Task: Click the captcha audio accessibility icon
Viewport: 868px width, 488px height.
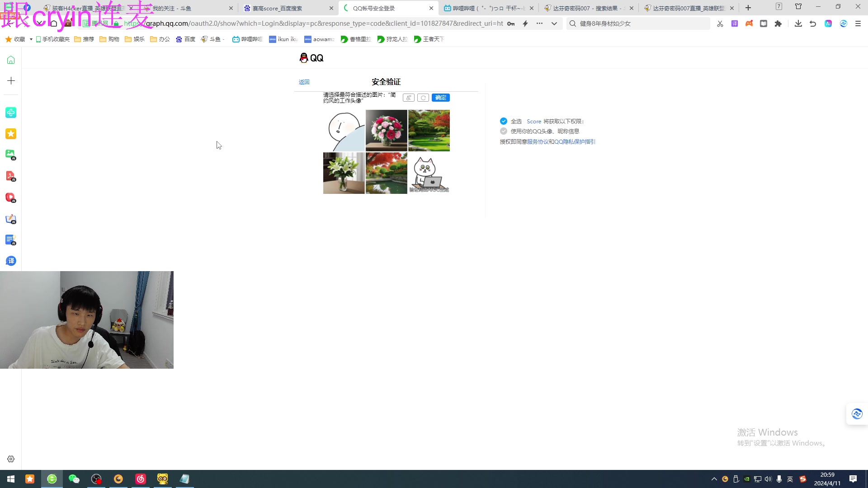Action: pyautogui.click(x=409, y=98)
